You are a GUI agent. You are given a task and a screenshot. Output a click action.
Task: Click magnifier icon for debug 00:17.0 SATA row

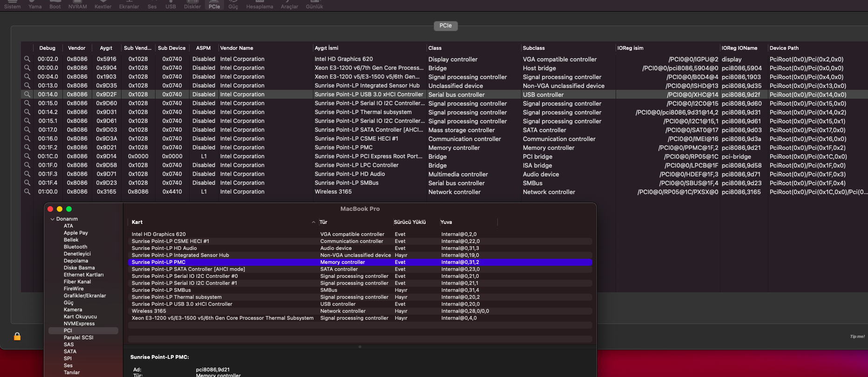click(27, 130)
